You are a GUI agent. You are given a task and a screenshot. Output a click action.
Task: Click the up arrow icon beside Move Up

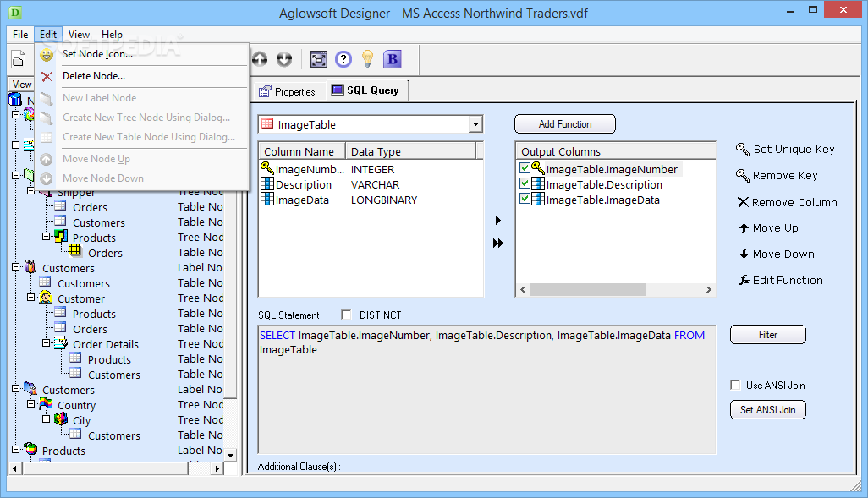pyautogui.click(x=744, y=228)
